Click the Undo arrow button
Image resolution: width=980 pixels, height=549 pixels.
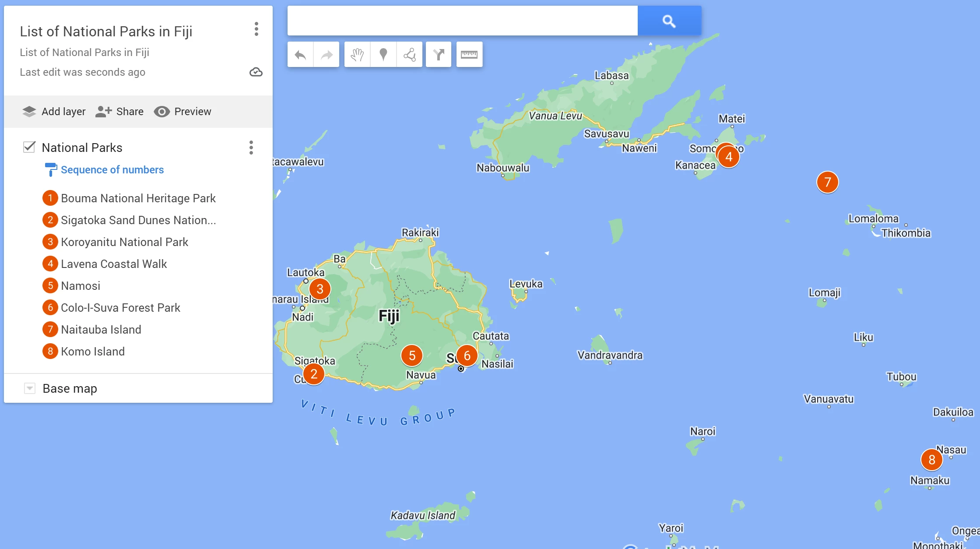[300, 55]
